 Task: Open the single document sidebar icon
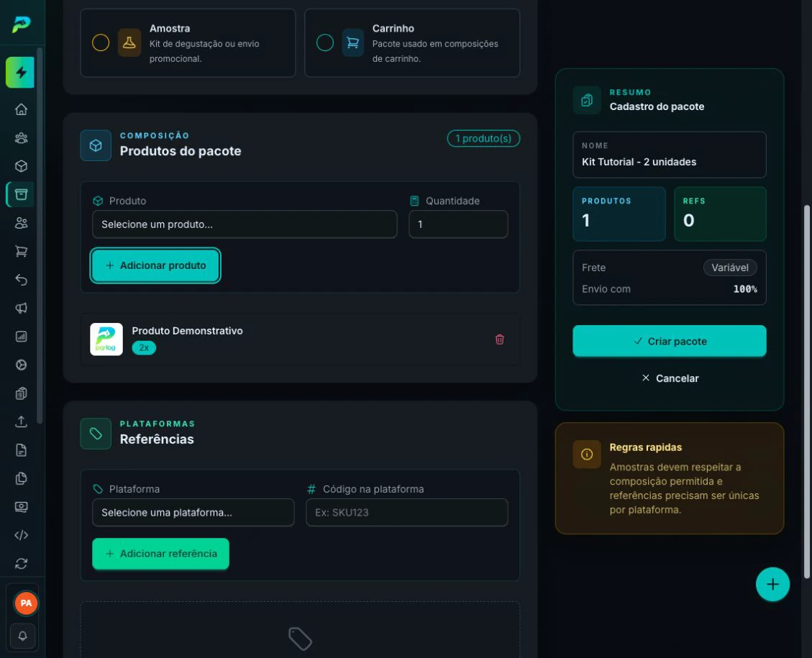pyautogui.click(x=21, y=450)
